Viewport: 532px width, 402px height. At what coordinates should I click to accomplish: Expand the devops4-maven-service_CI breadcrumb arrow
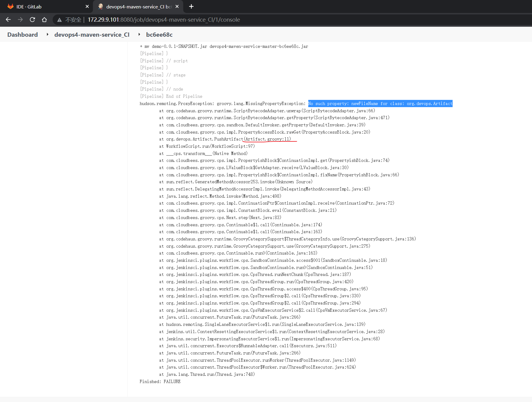(x=139, y=35)
